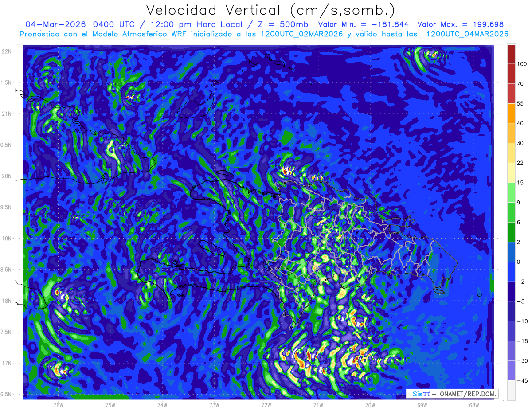Click the legend value "-10"
Viewport: 532px width, 411px height.
click(x=522, y=321)
